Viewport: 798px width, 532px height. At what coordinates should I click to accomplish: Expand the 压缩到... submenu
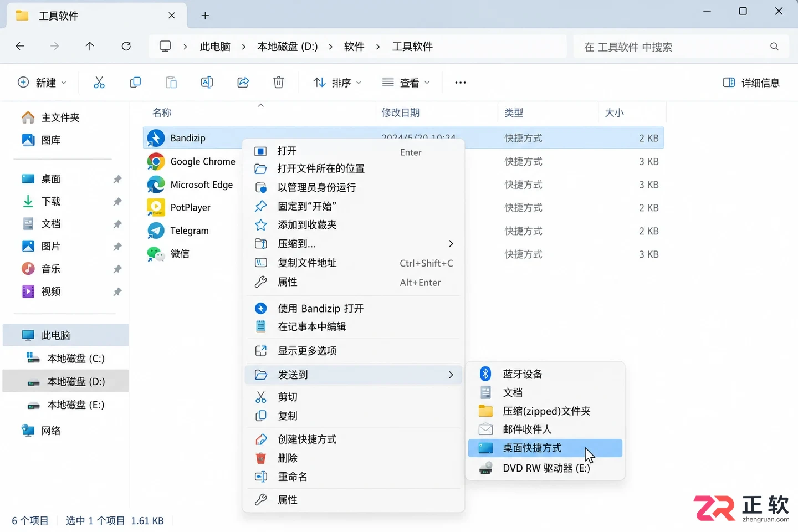[354, 244]
